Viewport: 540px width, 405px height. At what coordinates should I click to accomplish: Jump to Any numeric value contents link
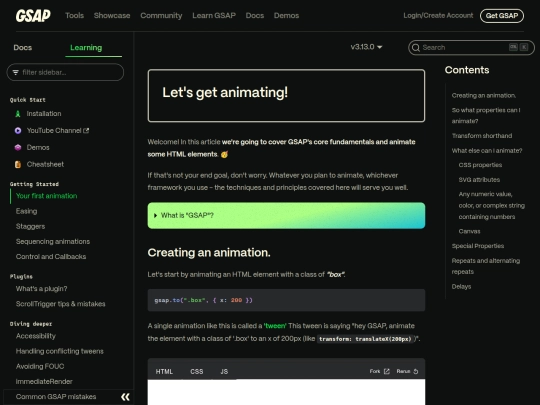pyautogui.click(x=492, y=206)
